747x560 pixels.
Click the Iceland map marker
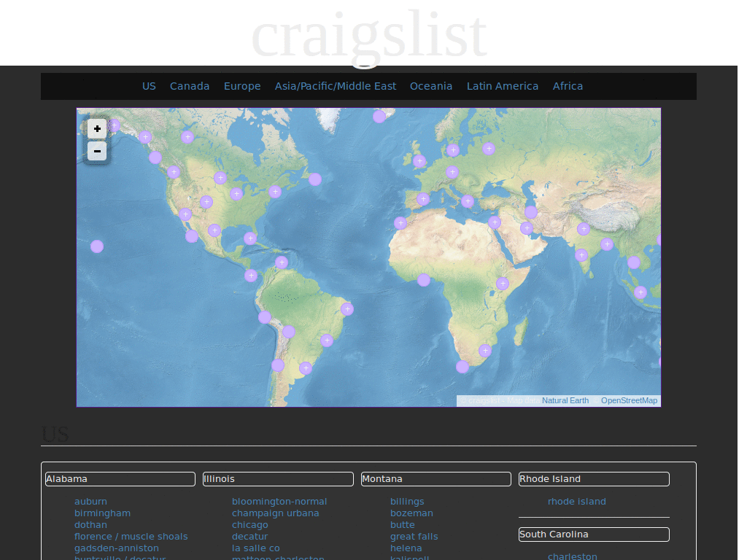(x=379, y=117)
